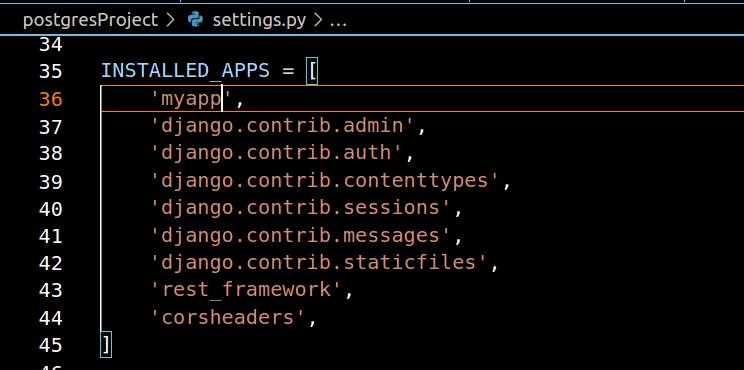Viewport: 744px width, 370px height.
Task: Expand chevron after postgresProject breadcrumb
Action: pyautogui.click(x=171, y=20)
